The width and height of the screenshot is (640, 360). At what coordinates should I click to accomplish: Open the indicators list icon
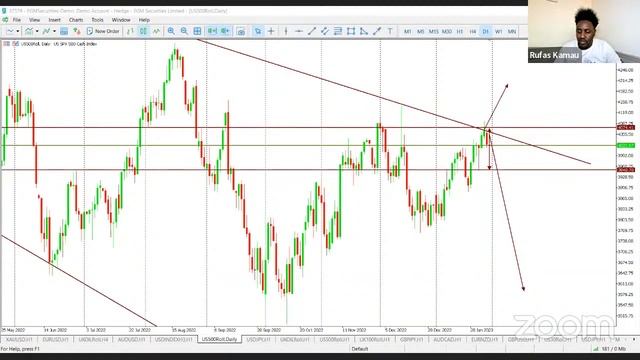pyautogui.click(x=29, y=31)
